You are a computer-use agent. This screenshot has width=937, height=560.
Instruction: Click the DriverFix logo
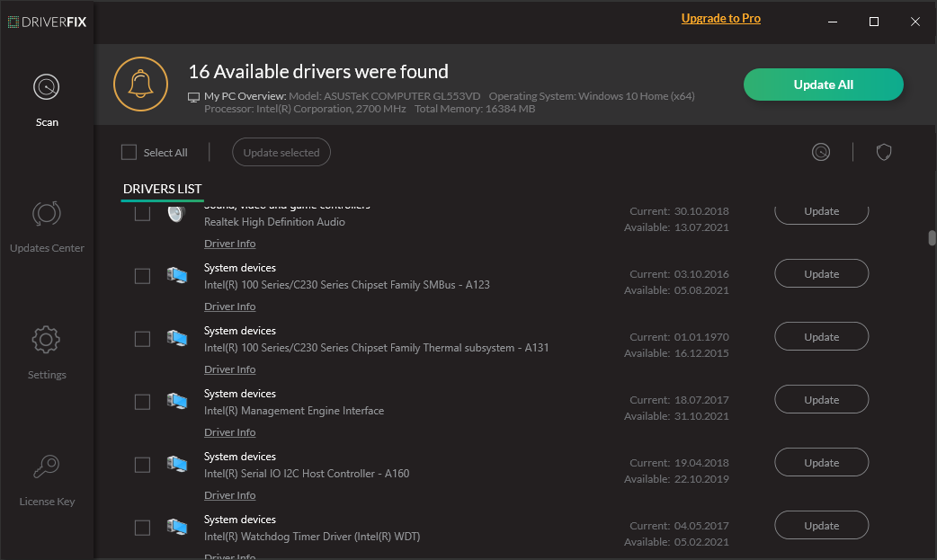(x=47, y=21)
